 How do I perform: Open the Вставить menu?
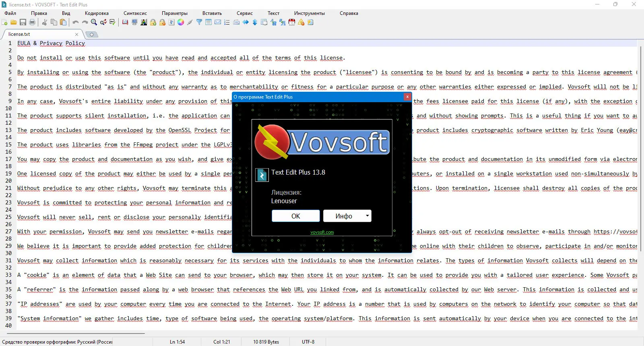212,13
